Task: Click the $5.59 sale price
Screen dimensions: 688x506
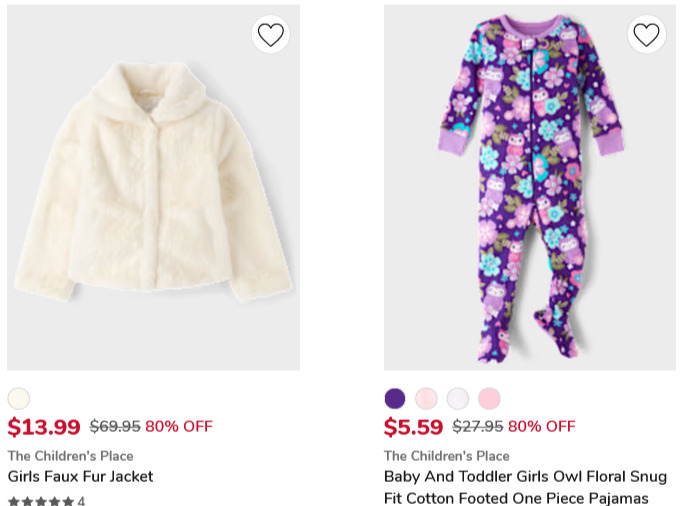Action: coord(413,427)
